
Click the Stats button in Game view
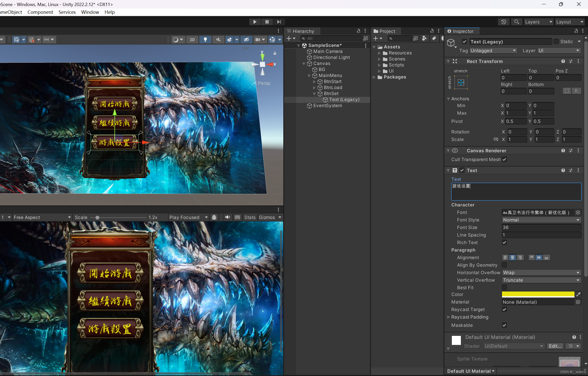point(250,217)
